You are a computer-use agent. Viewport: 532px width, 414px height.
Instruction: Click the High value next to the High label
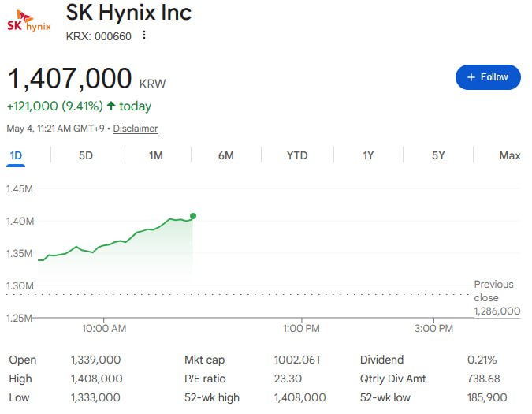(x=96, y=379)
